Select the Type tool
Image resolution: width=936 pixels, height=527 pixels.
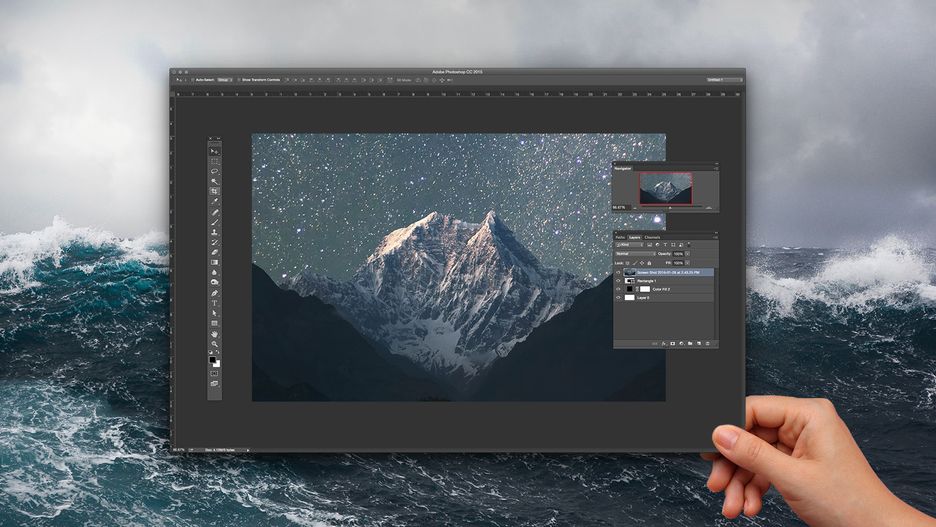click(214, 303)
